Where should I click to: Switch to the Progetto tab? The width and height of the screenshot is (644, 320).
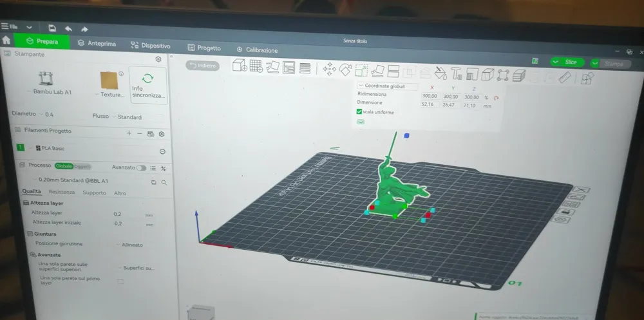[204, 48]
